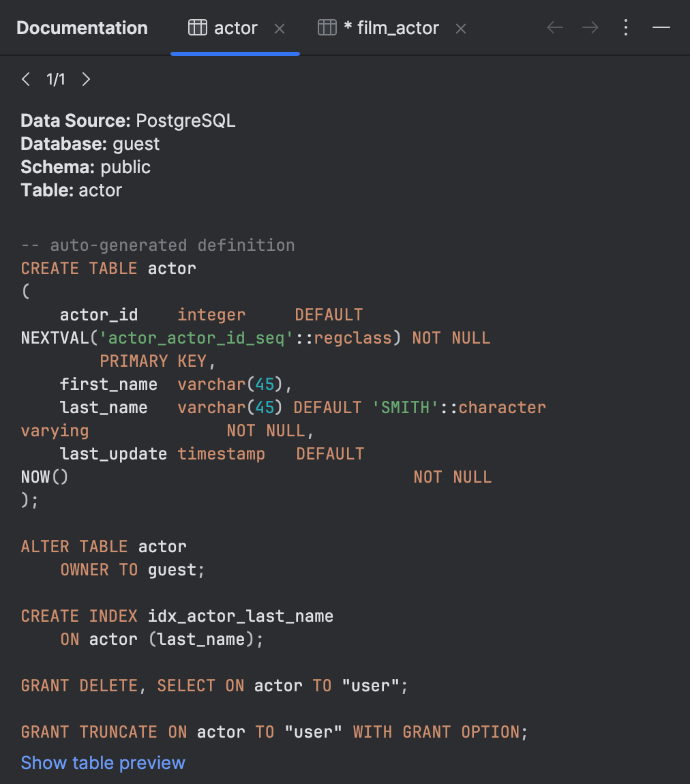Close the film_actor tab

point(461,29)
